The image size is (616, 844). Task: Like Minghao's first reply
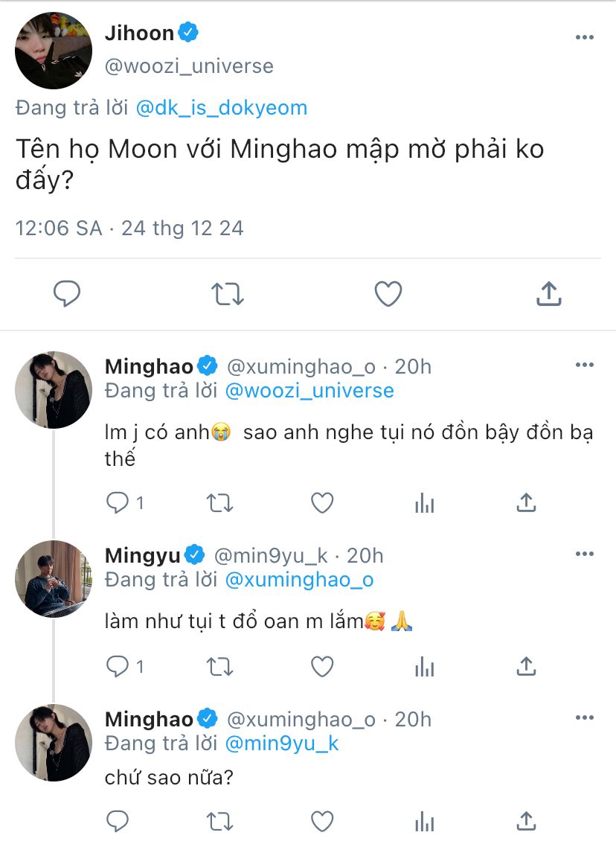click(x=321, y=504)
